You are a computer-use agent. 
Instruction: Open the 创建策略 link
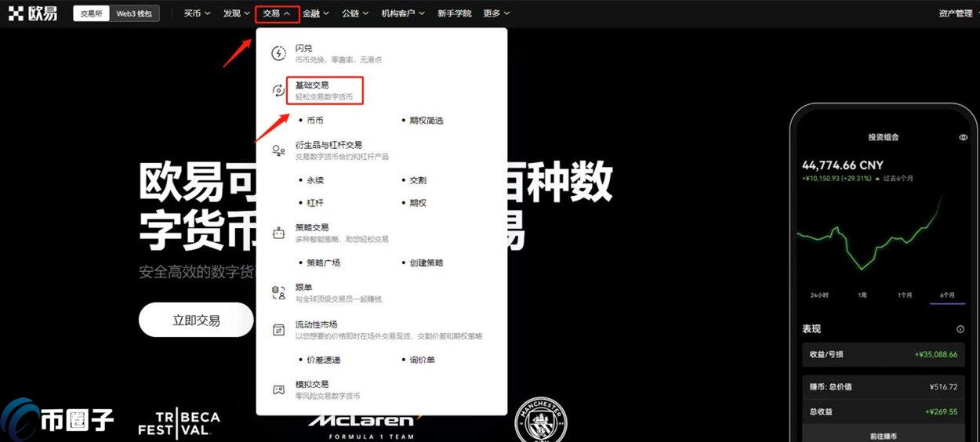tap(426, 263)
